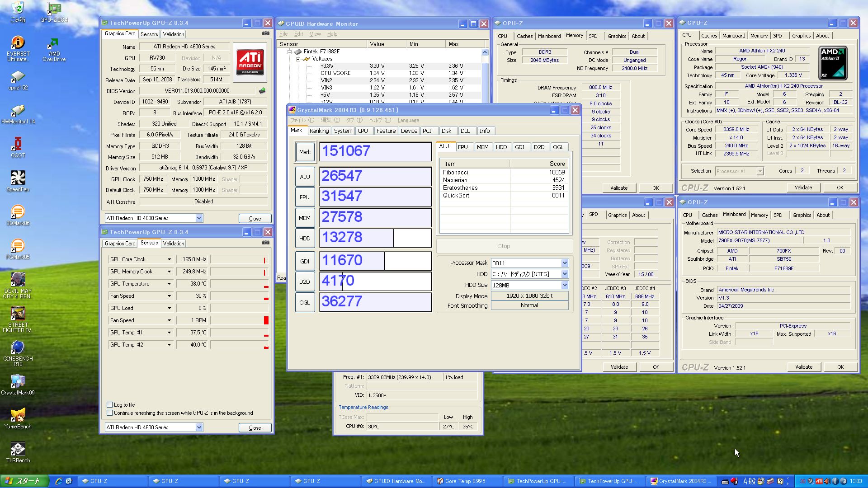The height and width of the screenshot is (488, 868).
Task: Run the full Mark benchmark button
Action: [x=305, y=152]
